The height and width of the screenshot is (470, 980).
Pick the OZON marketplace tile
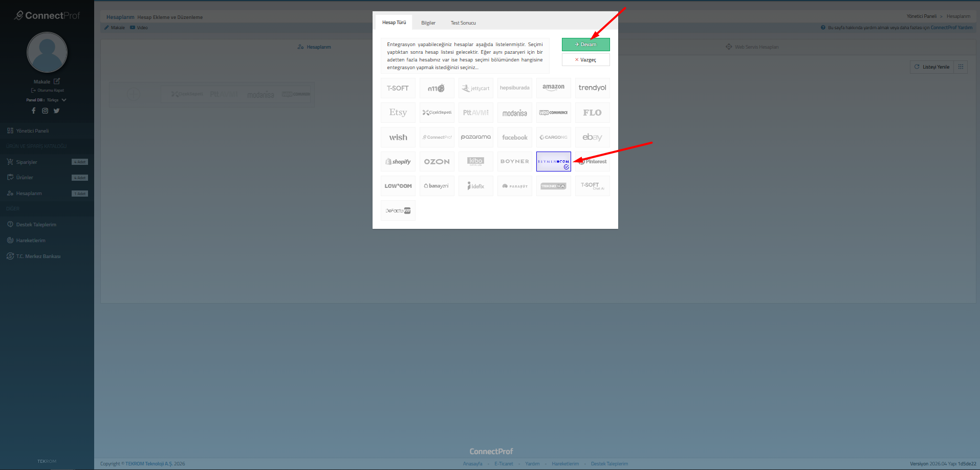437,162
